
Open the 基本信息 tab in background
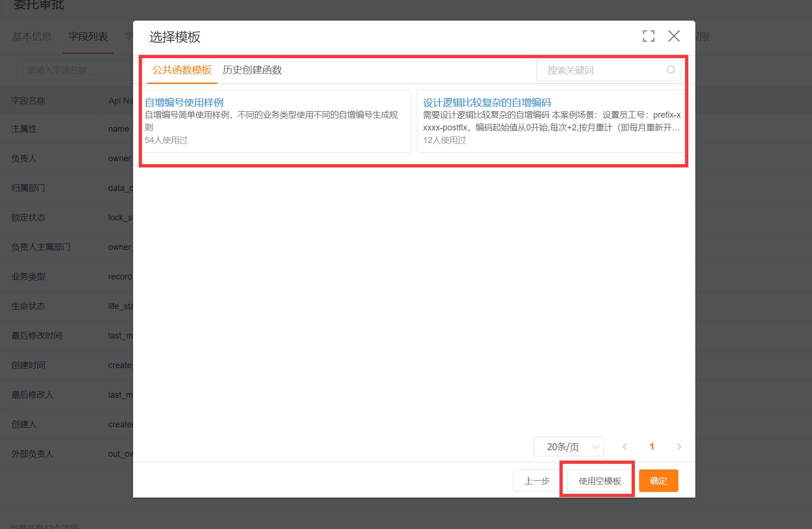(x=31, y=36)
